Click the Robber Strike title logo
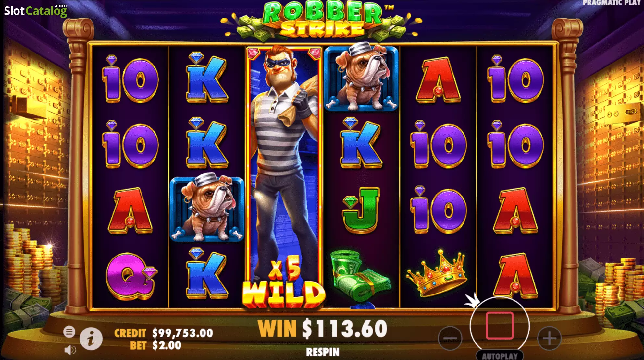 [x=321, y=20]
